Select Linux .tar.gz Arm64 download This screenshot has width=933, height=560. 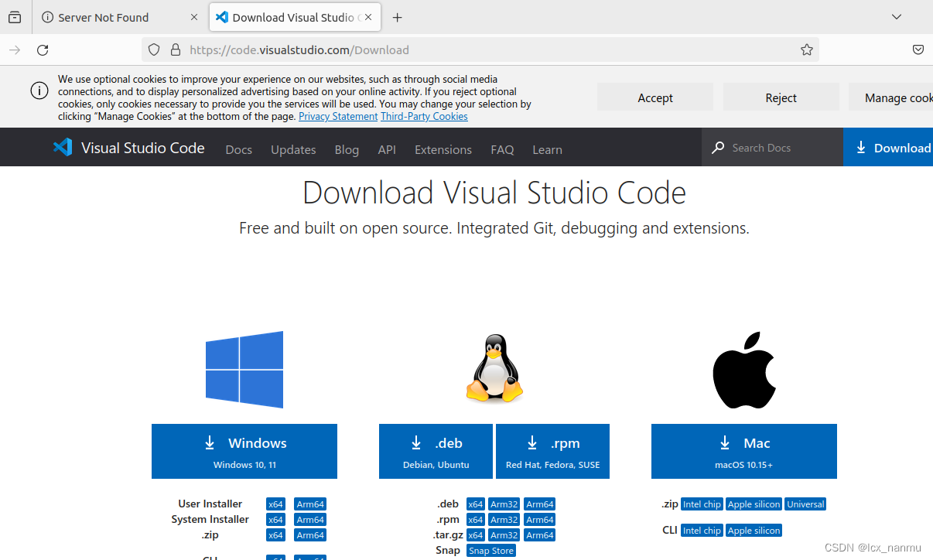(x=540, y=535)
